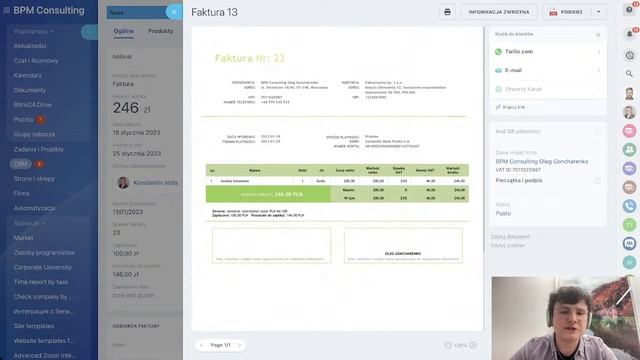This screenshot has height=360, width=640.
Task: Open Automatyzacja in the left menu
Action: pos(34,208)
